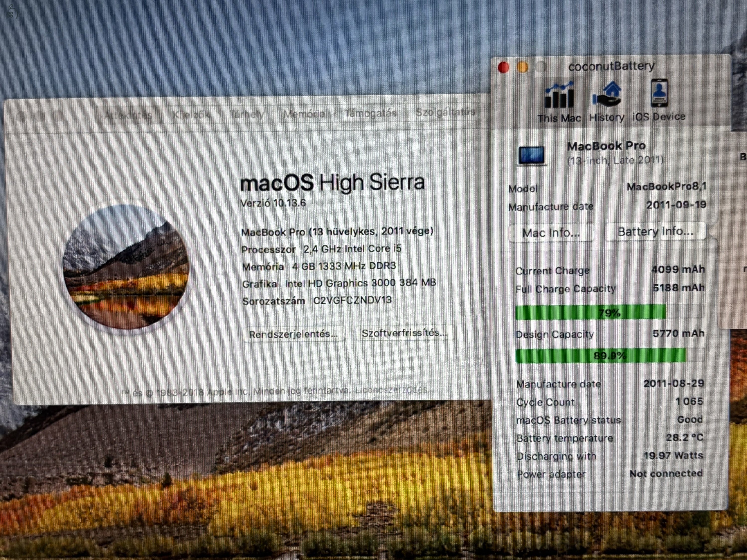The width and height of the screenshot is (747, 560).
Task: Switch to the Támogatás tab
Action: [371, 113]
